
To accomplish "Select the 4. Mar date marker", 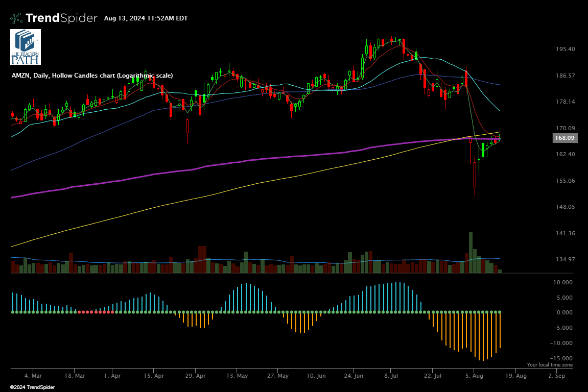I will pyautogui.click(x=34, y=376).
